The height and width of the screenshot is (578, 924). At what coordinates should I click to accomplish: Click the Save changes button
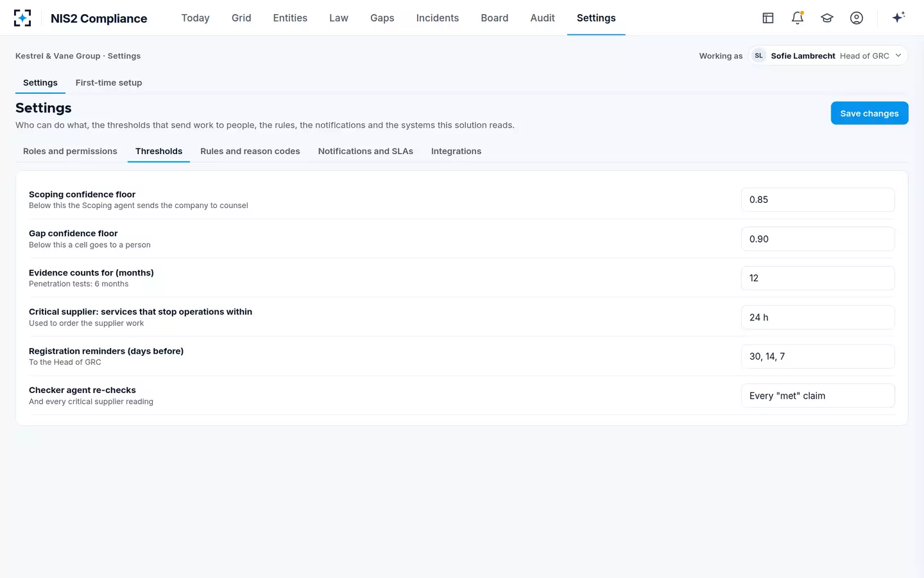tap(869, 113)
